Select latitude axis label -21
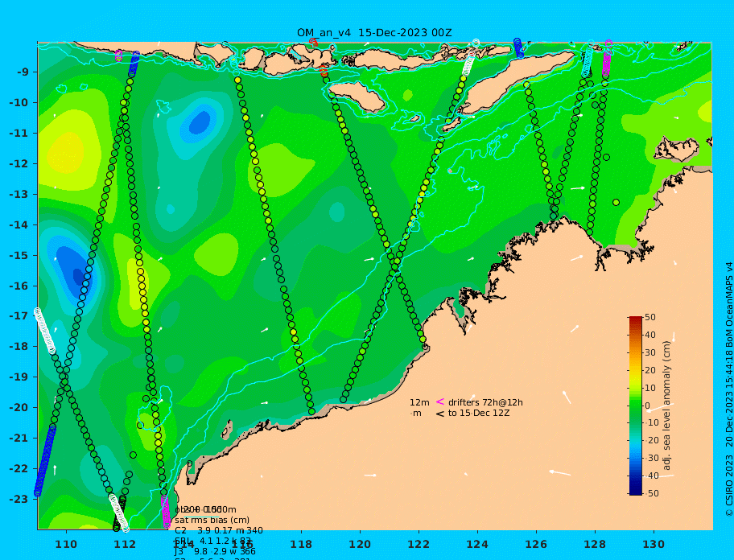Image resolution: width=734 pixels, height=560 pixels. pos(20,439)
